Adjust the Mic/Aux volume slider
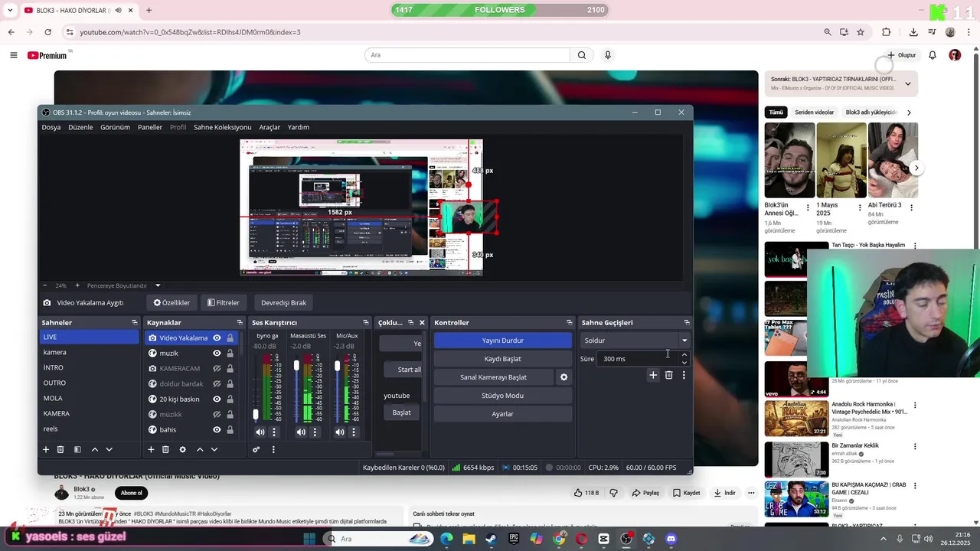The height and width of the screenshot is (551, 980). pos(337,367)
